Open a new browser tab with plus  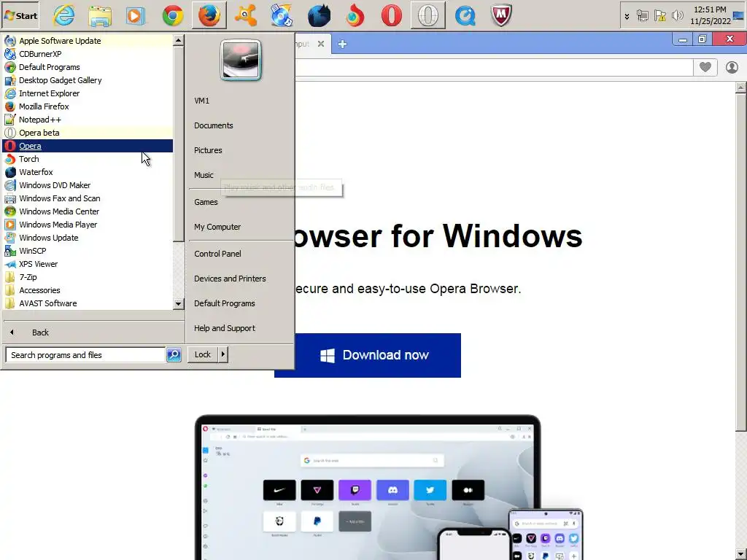pyautogui.click(x=342, y=44)
